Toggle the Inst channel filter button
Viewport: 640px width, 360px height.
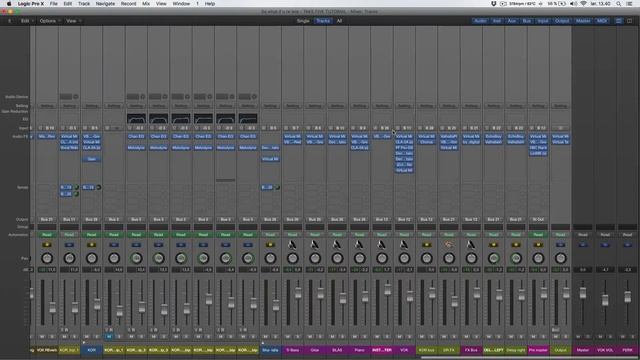[497, 21]
